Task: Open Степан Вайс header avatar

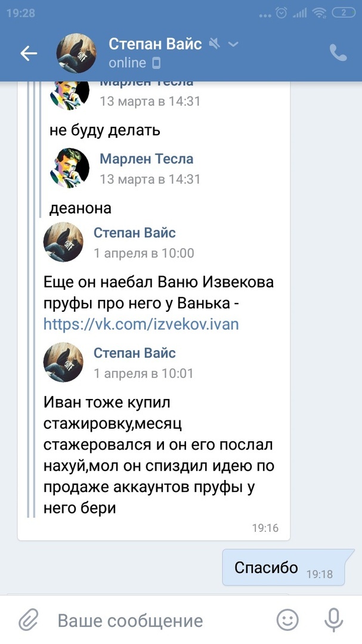Action: 76,54
